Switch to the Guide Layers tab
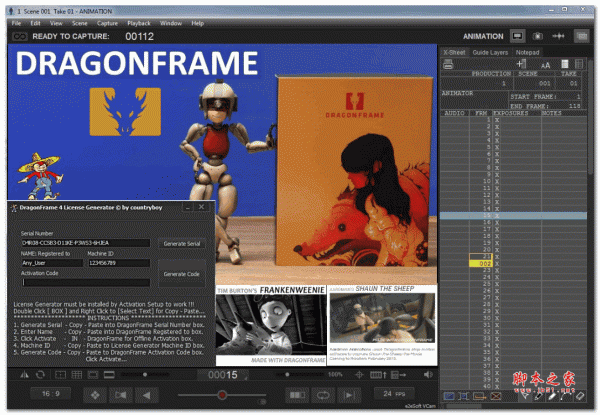Image resolution: width=600 pixels, height=415 pixels. tap(490, 52)
